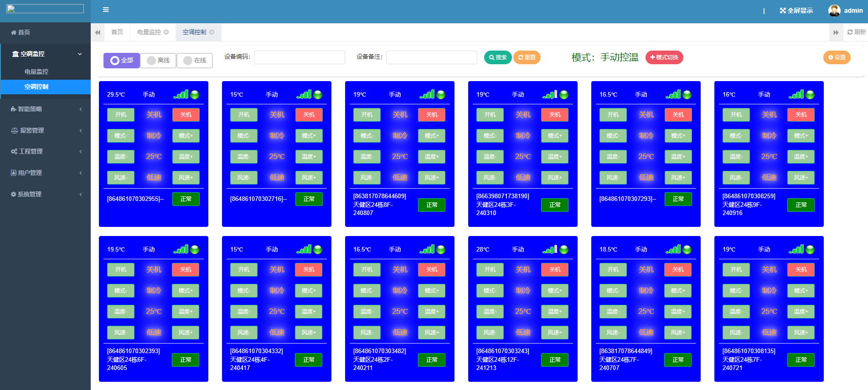Screen dimensions: 868x390
Task: Click the left double-arrow tab scroll icon
Action: click(98, 32)
